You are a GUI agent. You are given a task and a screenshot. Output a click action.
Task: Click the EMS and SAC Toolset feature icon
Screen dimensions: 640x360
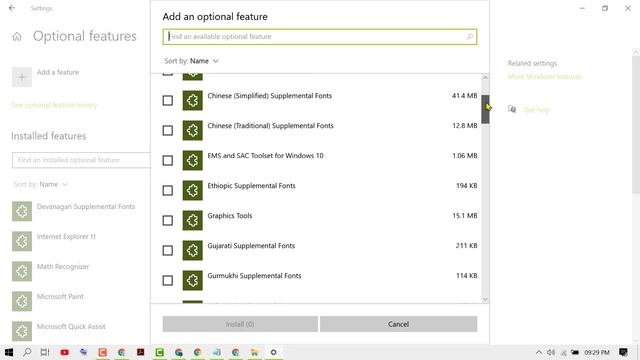[x=193, y=160]
